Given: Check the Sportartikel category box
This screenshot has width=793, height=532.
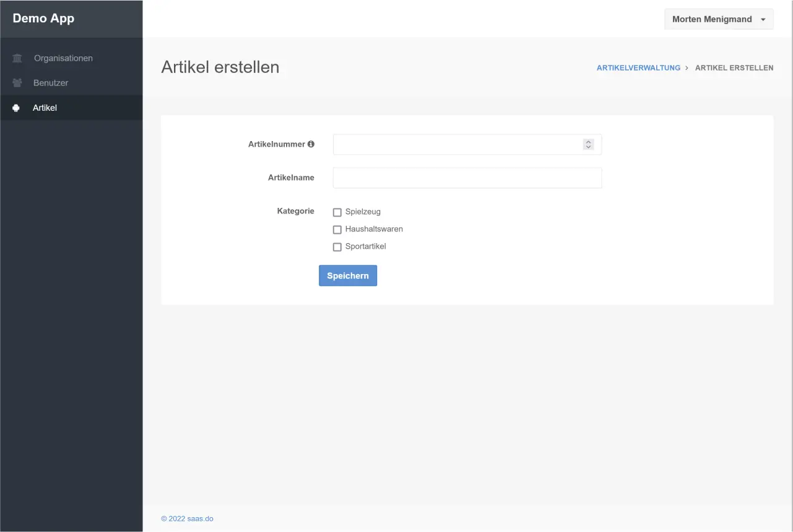Looking at the screenshot, I should pyautogui.click(x=337, y=247).
